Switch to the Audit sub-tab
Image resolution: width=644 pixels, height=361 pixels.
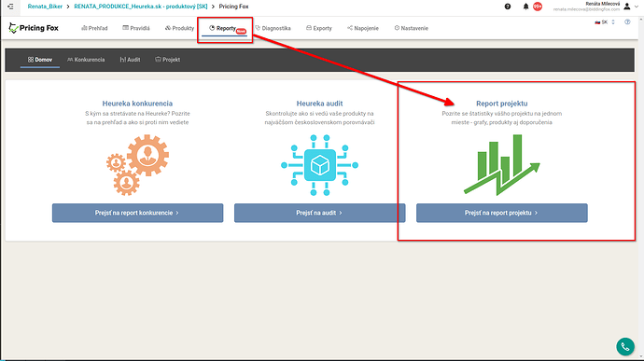[x=130, y=60]
